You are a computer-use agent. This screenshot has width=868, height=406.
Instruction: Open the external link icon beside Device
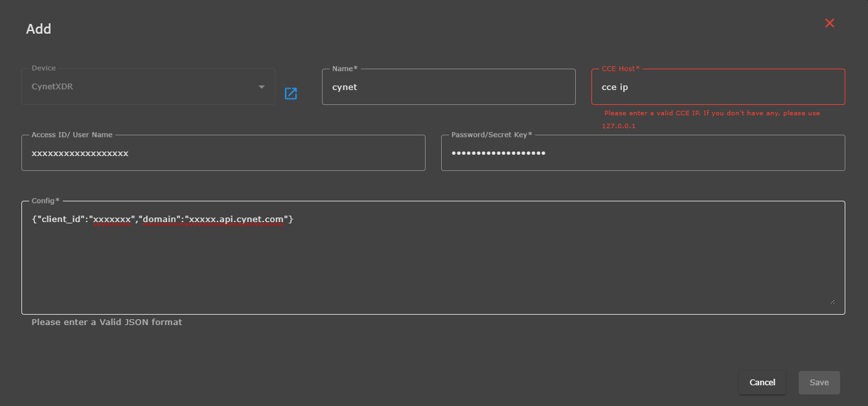coord(291,93)
